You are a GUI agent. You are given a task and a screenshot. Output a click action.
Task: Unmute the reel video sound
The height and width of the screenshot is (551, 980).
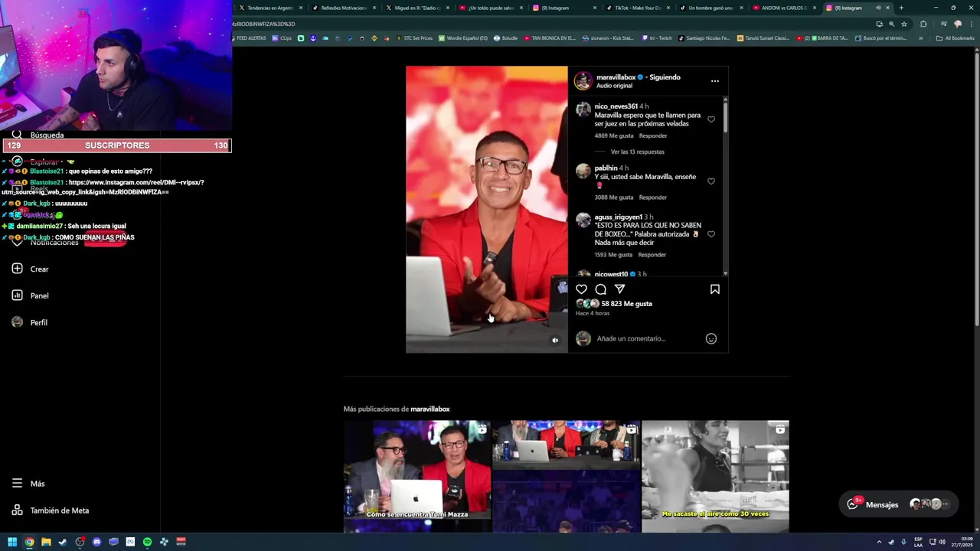tap(555, 341)
